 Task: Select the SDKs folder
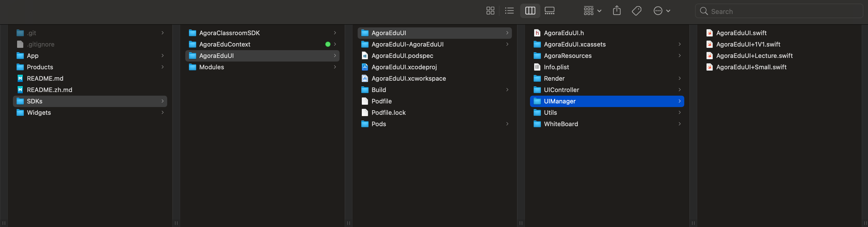(x=90, y=101)
